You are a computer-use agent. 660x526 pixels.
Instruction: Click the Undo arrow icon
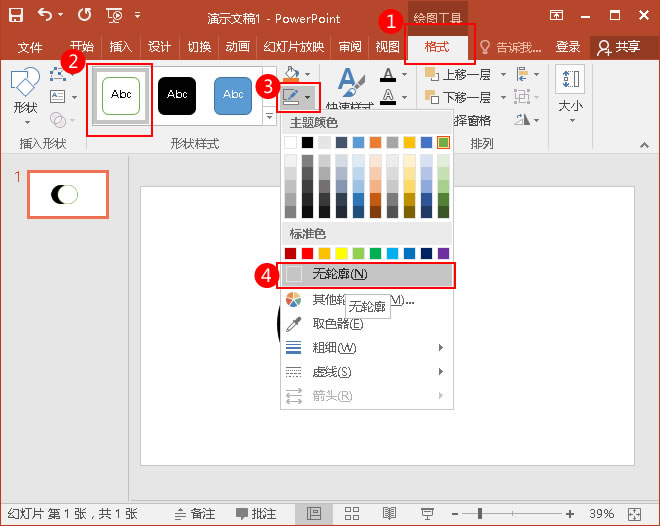46,15
